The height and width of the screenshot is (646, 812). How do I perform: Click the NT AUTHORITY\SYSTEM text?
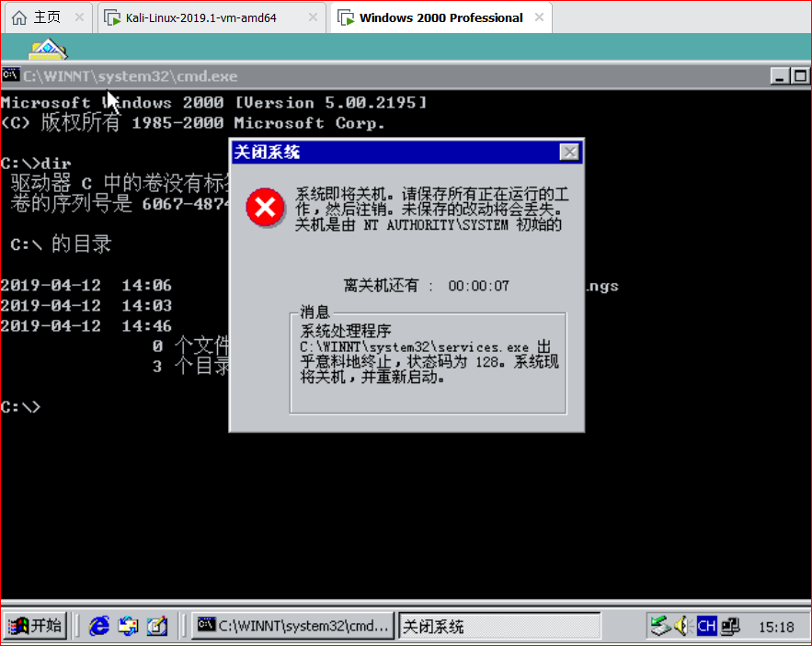[436, 224]
